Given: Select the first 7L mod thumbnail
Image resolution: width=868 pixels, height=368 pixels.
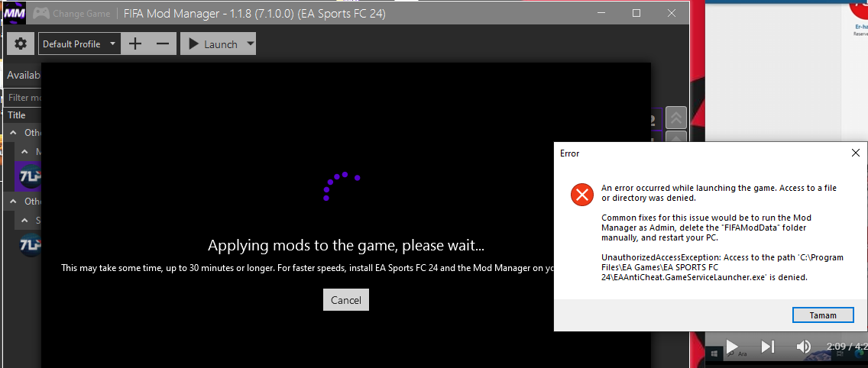Looking at the screenshot, I should click(x=28, y=176).
